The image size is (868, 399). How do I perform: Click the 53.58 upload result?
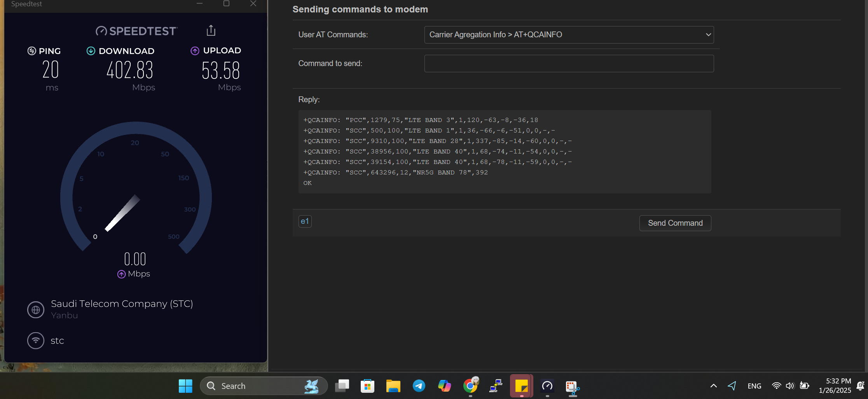tap(221, 70)
